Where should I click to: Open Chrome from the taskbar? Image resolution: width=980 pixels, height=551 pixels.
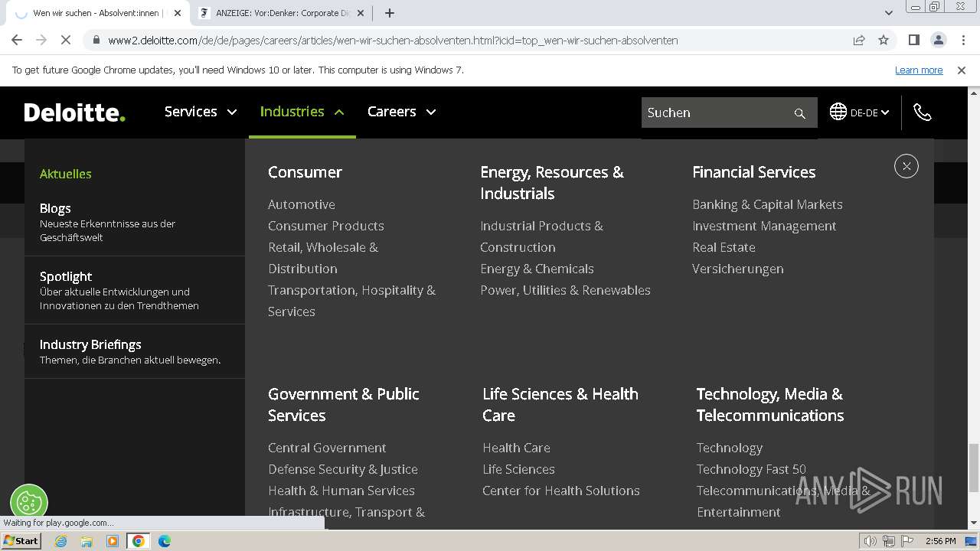[139, 541]
